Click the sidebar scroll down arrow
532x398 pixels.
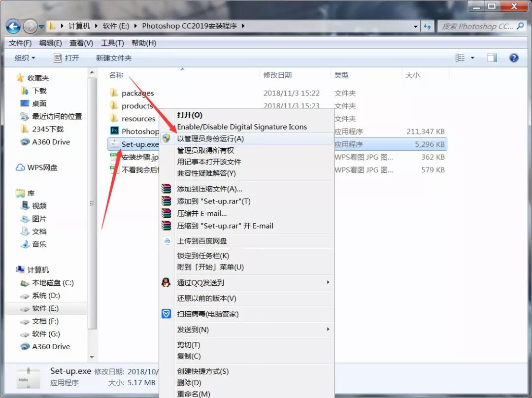click(92, 357)
